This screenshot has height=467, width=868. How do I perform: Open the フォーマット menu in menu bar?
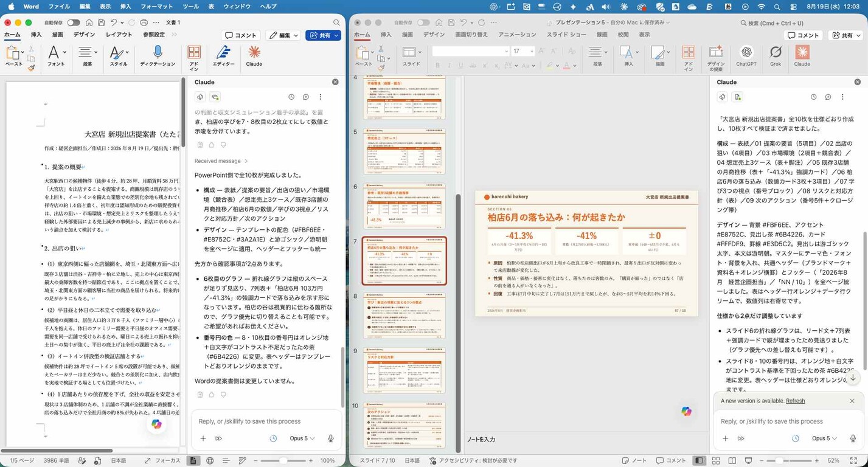156,7
